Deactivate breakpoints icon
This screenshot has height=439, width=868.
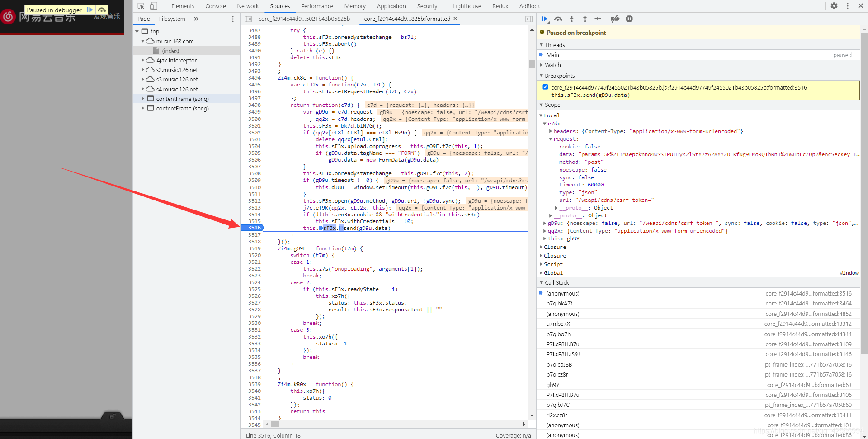click(x=615, y=19)
